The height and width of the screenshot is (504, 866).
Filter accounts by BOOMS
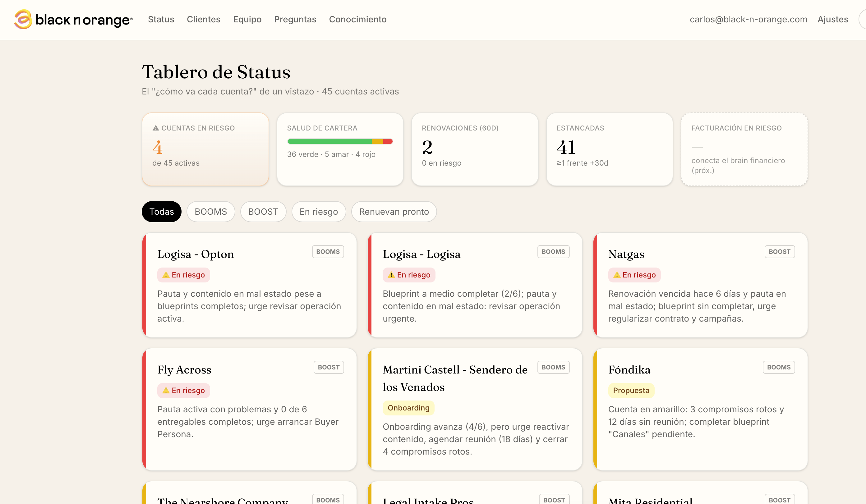tap(211, 212)
